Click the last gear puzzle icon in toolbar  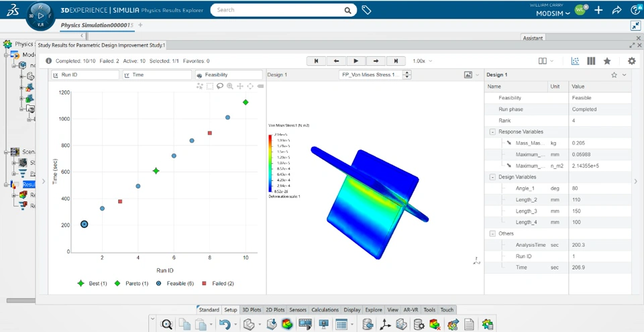point(487,324)
